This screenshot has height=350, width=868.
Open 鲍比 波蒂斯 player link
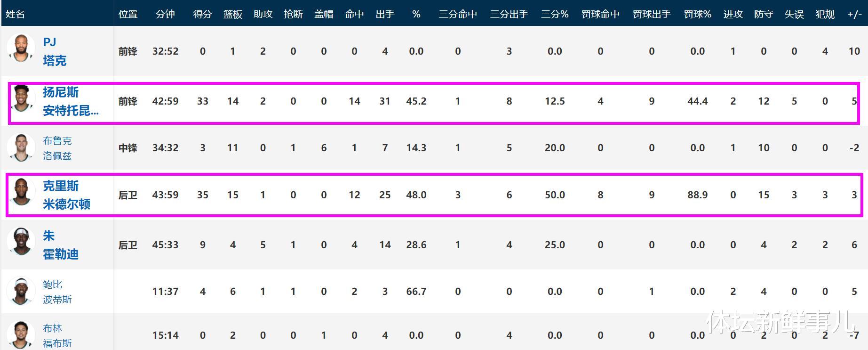click(57, 292)
